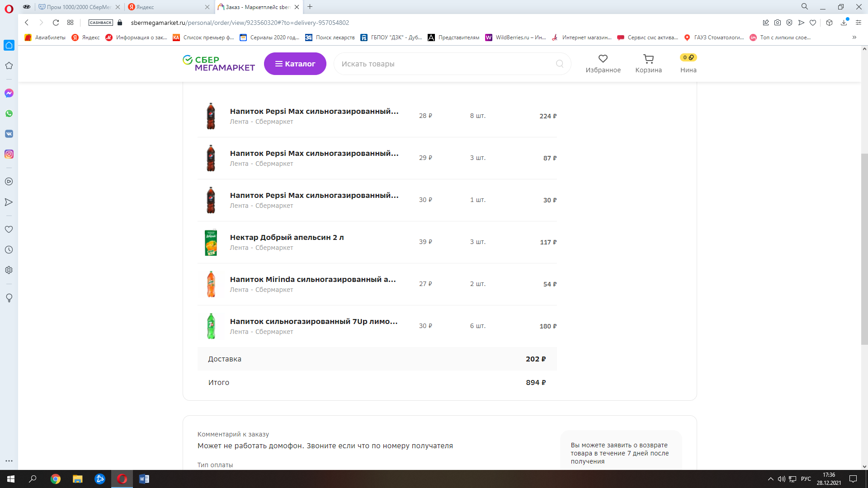Screen dimensions: 868x488
Task: Open Нектар Добрый апельсин 2 л product
Action: click(x=287, y=237)
